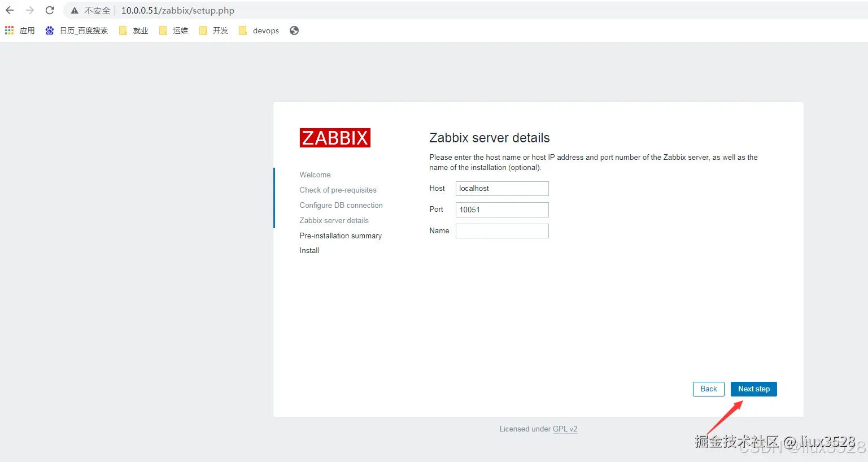Click the Back button
Image resolution: width=868 pixels, height=462 pixels.
[x=708, y=389]
